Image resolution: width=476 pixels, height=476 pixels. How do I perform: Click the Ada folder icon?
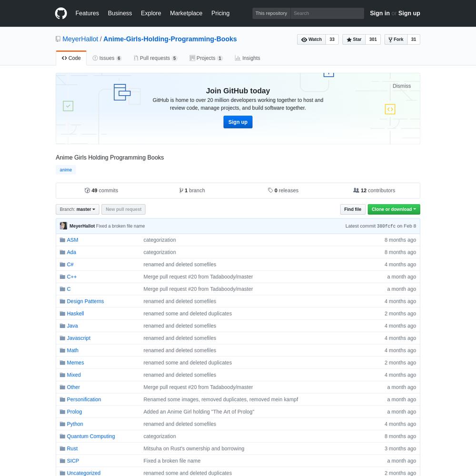click(62, 252)
